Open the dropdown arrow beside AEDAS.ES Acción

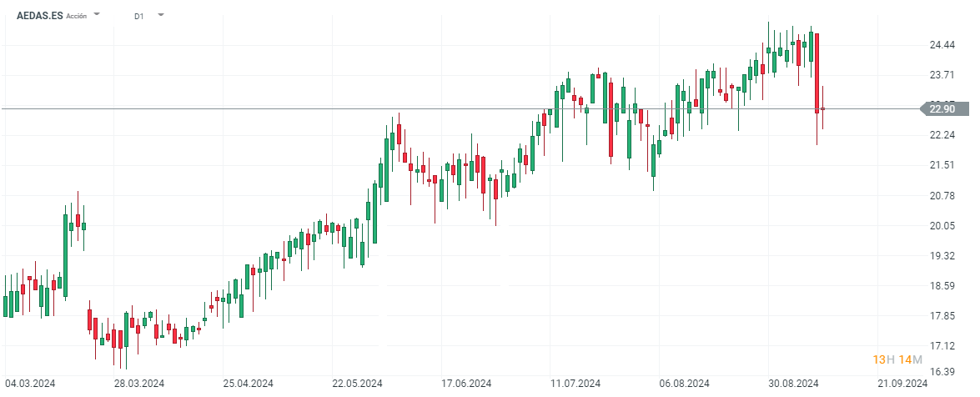point(98,14)
